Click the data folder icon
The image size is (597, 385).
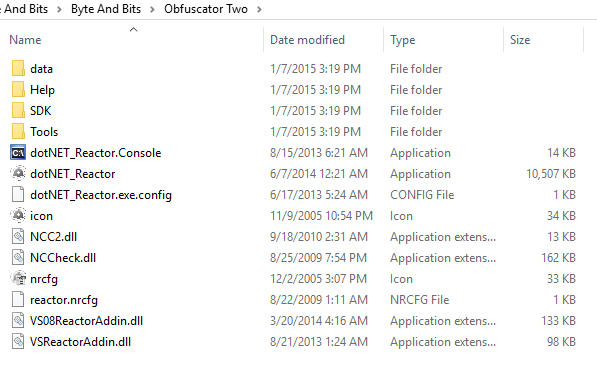pyautogui.click(x=18, y=69)
